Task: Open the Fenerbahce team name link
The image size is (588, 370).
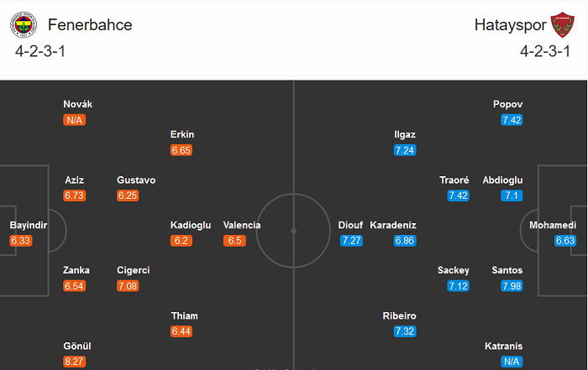Action: (90, 25)
